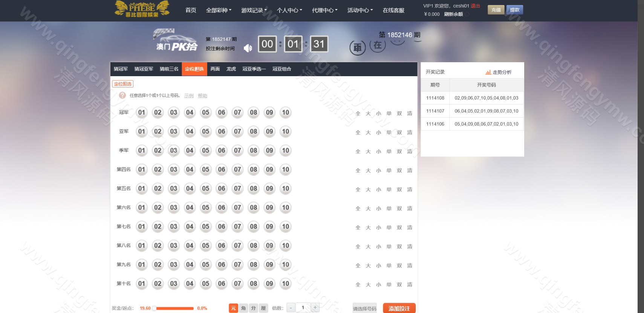Click the 澳门PK拾 racing car logo
The height and width of the screenshot is (313, 644).
point(175,40)
